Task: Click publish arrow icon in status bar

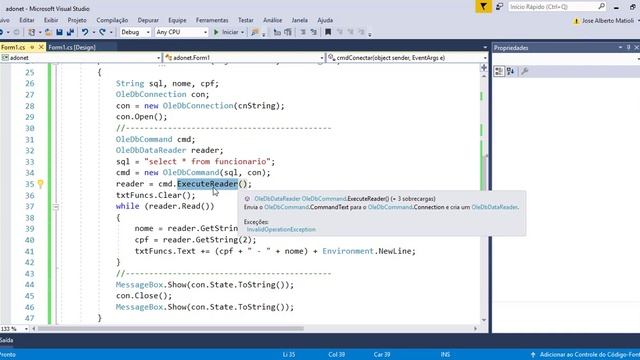Action: 533,355
